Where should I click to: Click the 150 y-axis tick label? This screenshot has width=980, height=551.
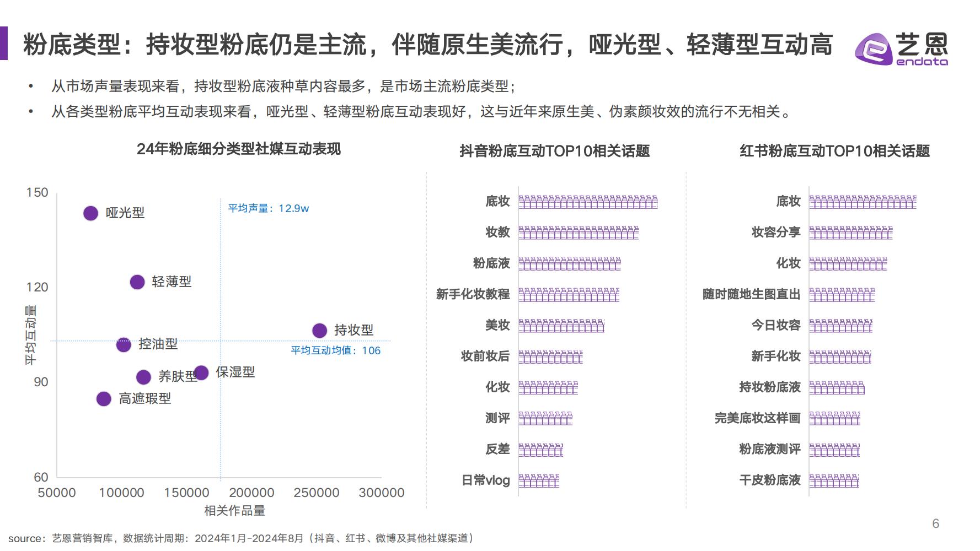pyautogui.click(x=38, y=192)
